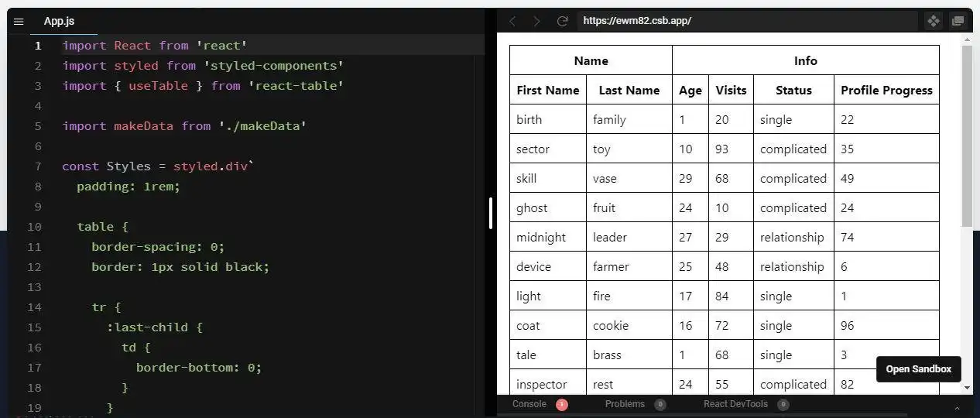The width and height of the screenshot is (980, 418).
Task: Expand the bottom DevTools panel chevron
Action: coord(957,408)
